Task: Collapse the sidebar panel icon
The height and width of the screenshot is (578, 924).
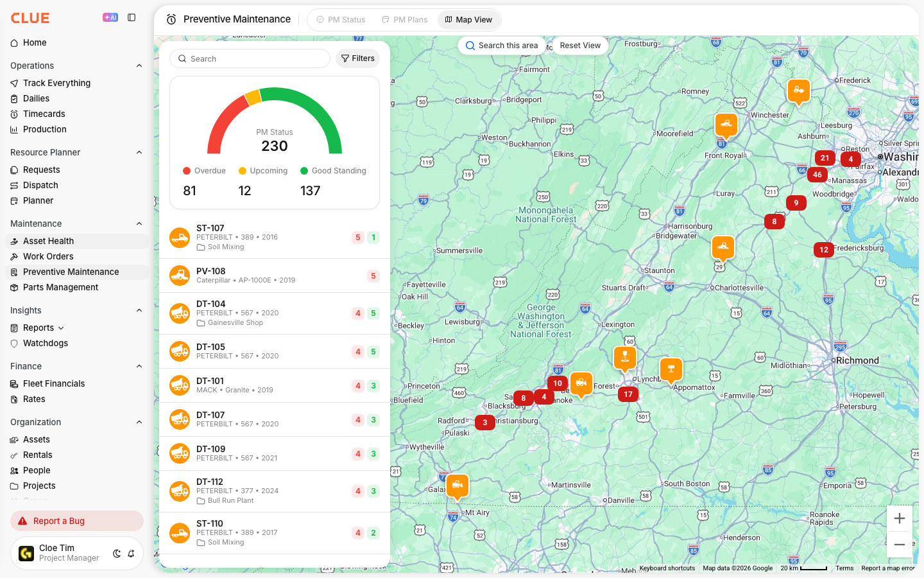Action: (x=132, y=17)
